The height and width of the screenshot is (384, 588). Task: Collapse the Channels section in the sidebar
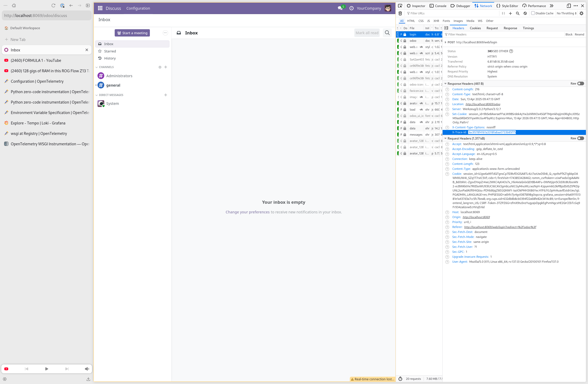point(97,67)
